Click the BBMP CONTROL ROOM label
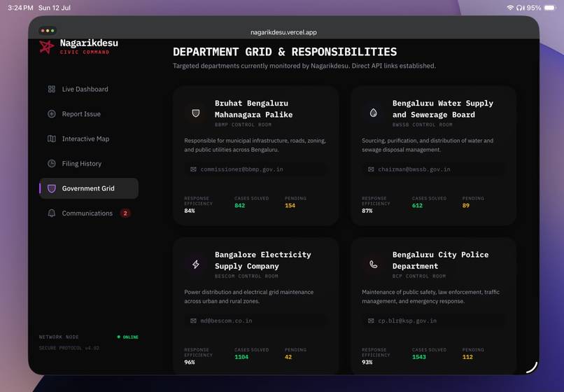The image size is (564, 392). (243, 125)
